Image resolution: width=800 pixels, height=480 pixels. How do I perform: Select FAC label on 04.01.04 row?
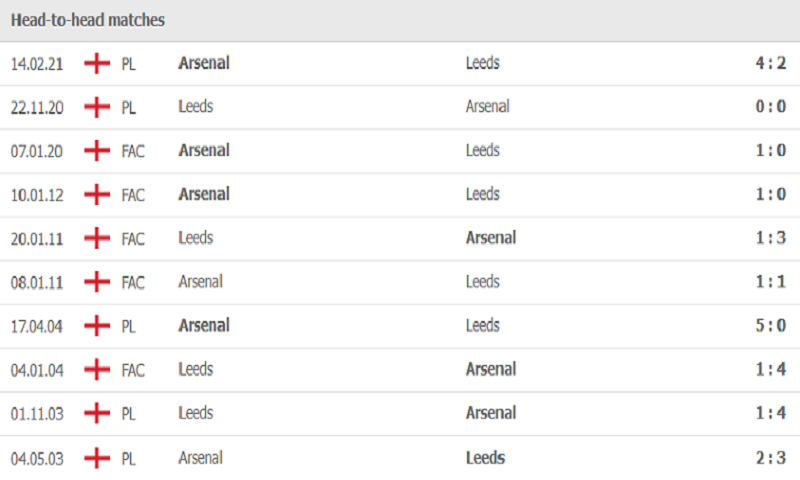pyautogui.click(x=133, y=370)
